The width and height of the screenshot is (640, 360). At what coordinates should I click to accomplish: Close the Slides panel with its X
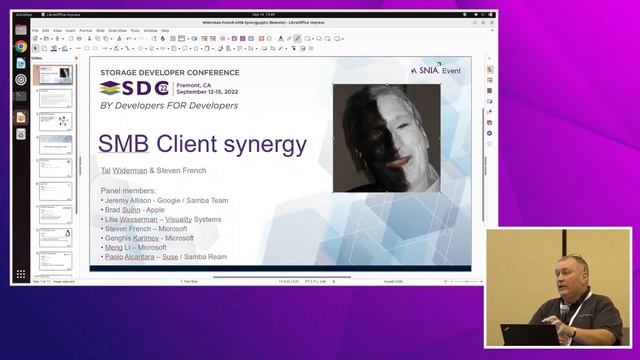click(76, 58)
